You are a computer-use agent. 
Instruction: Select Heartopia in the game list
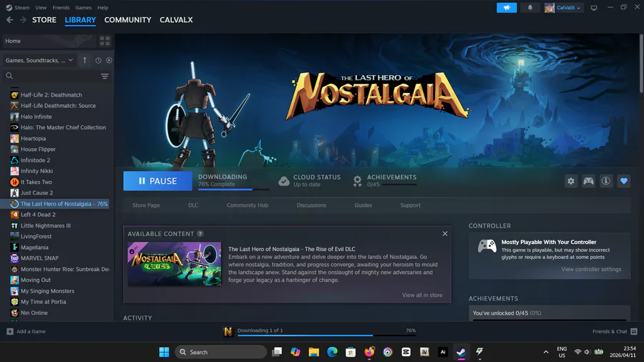click(33, 138)
